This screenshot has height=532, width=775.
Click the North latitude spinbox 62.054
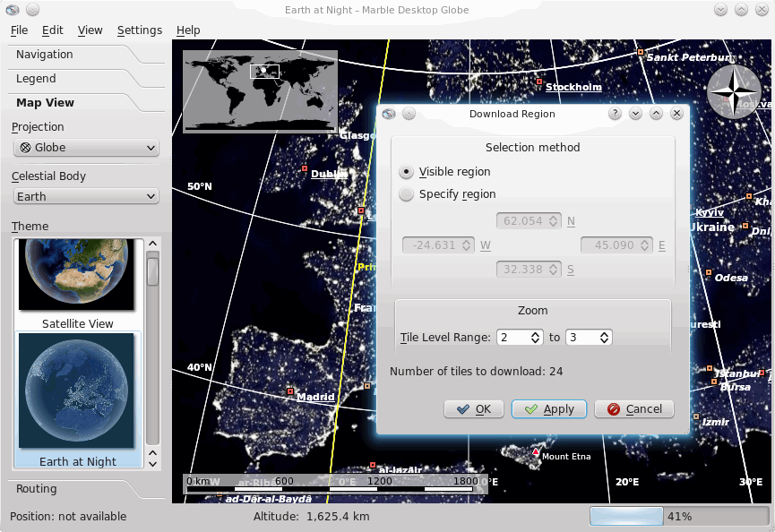pyautogui.click(x=529, y=221)
